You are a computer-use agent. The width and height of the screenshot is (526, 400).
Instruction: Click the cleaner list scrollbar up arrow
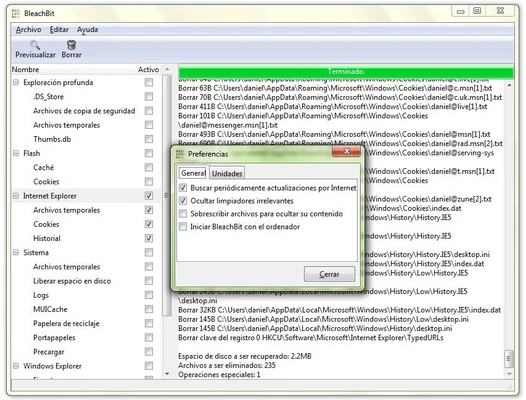pos(167,69)
